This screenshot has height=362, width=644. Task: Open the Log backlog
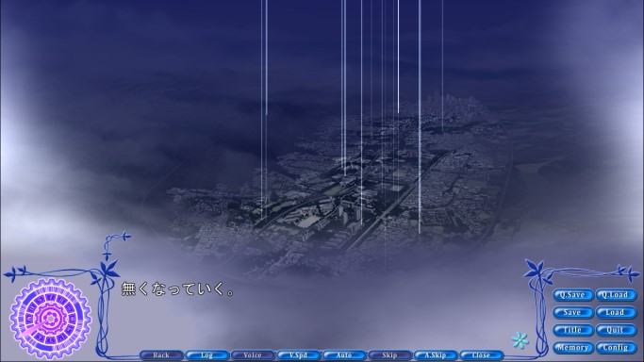(207, 355)
